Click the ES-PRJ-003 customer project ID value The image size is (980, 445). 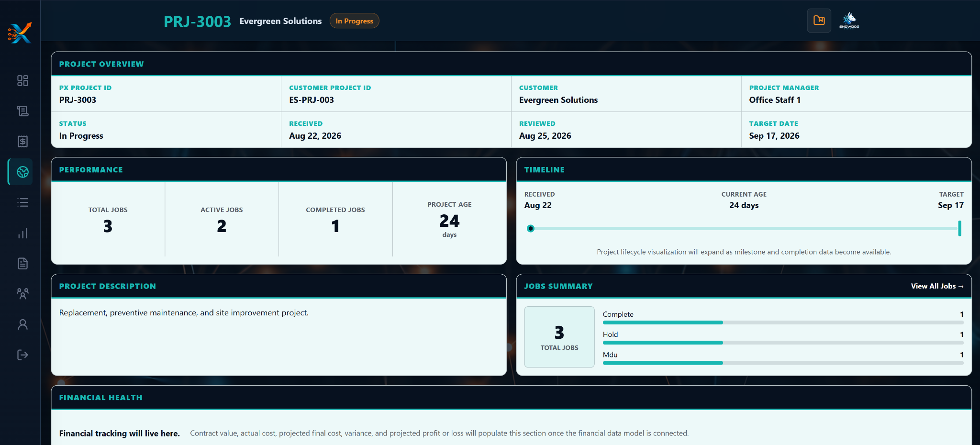pos(312,100)
